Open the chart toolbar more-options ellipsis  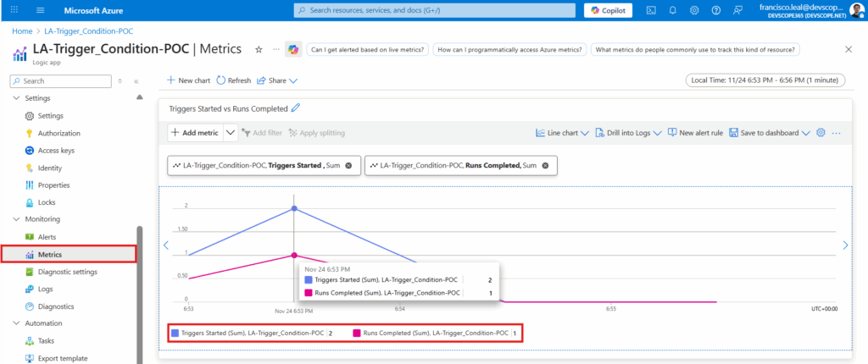coord(837,133)
